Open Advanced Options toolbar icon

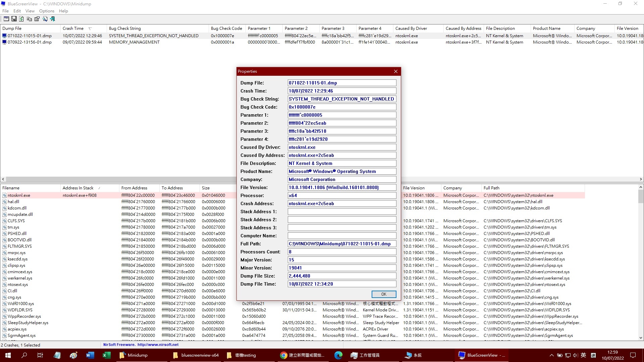point(6,19)
